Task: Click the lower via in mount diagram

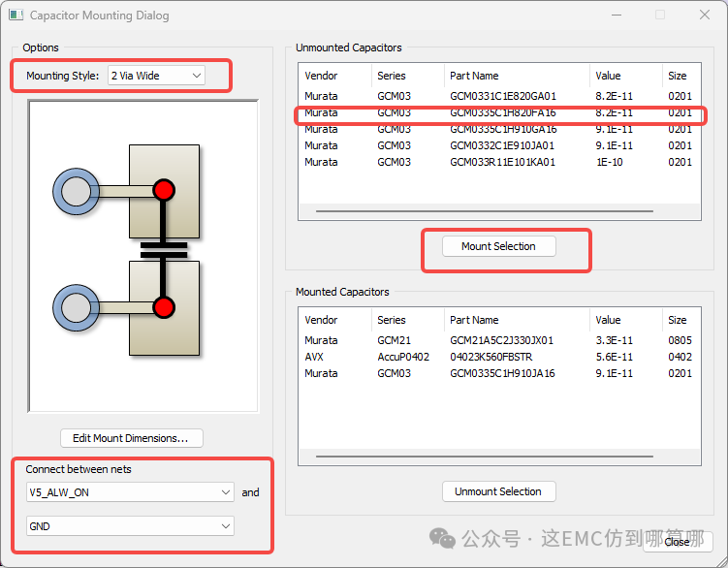Action: click(76, 307)
